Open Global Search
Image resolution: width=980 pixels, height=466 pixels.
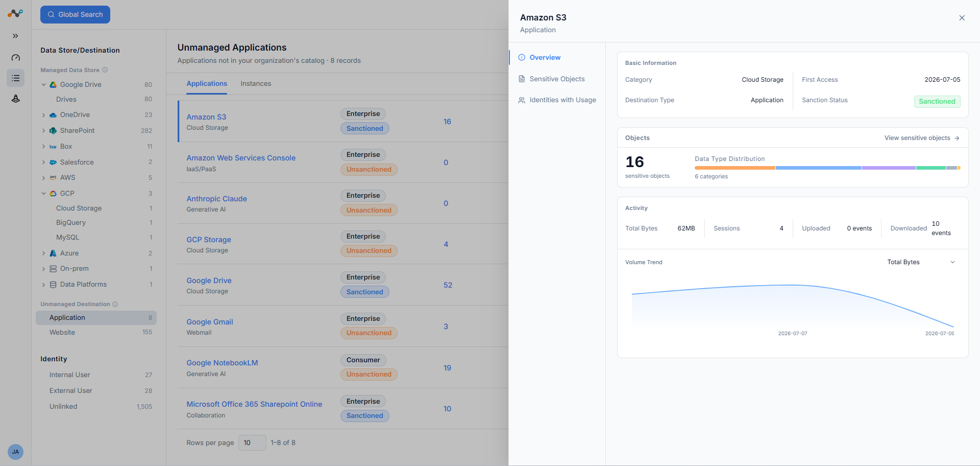(x=75, y=14)
